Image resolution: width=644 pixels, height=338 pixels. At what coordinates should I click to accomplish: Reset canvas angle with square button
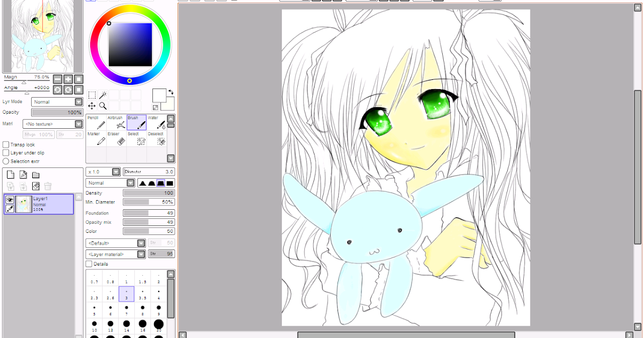pyautogui.click(x=79, y=90)
